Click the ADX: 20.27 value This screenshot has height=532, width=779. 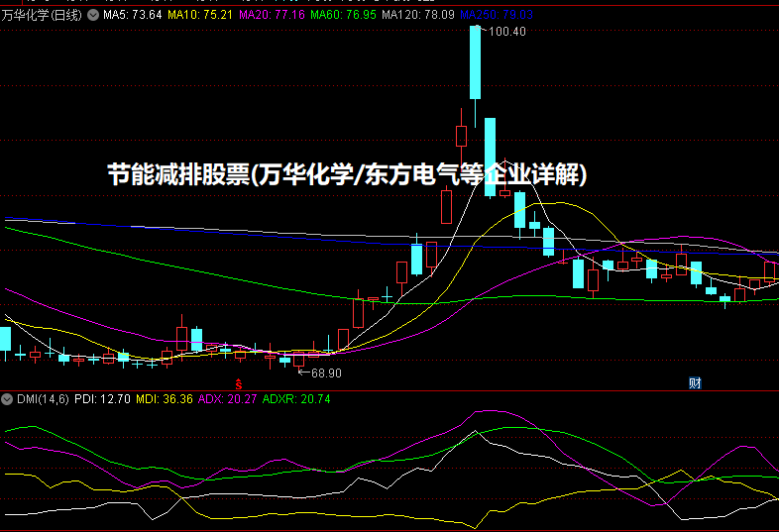click(x=228, y=399)
